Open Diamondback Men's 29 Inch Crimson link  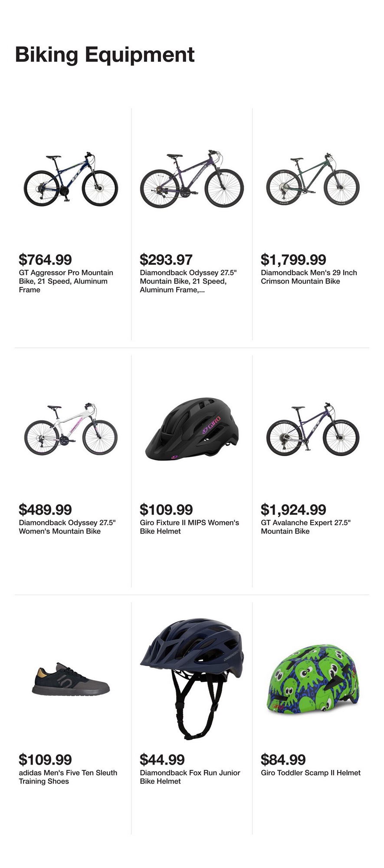point(309,277)
